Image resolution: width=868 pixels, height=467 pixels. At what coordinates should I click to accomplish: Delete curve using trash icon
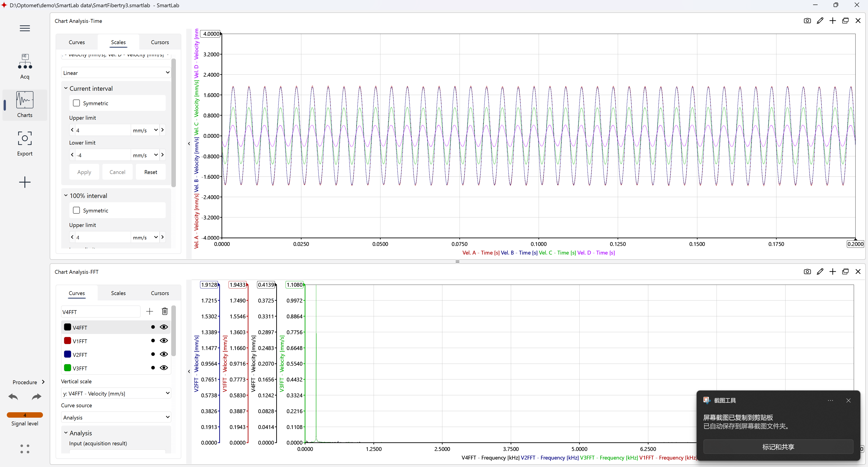(x=164, y=312)
